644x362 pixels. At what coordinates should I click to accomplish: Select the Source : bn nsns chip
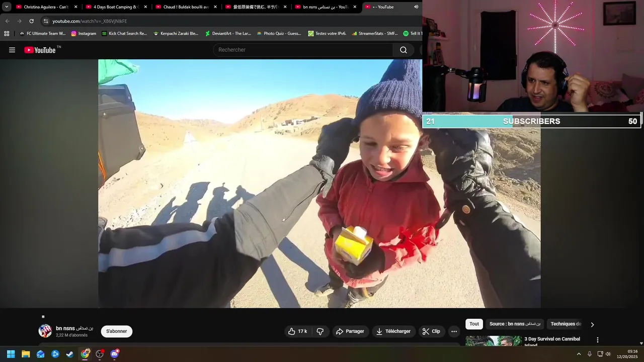[515, 324]
